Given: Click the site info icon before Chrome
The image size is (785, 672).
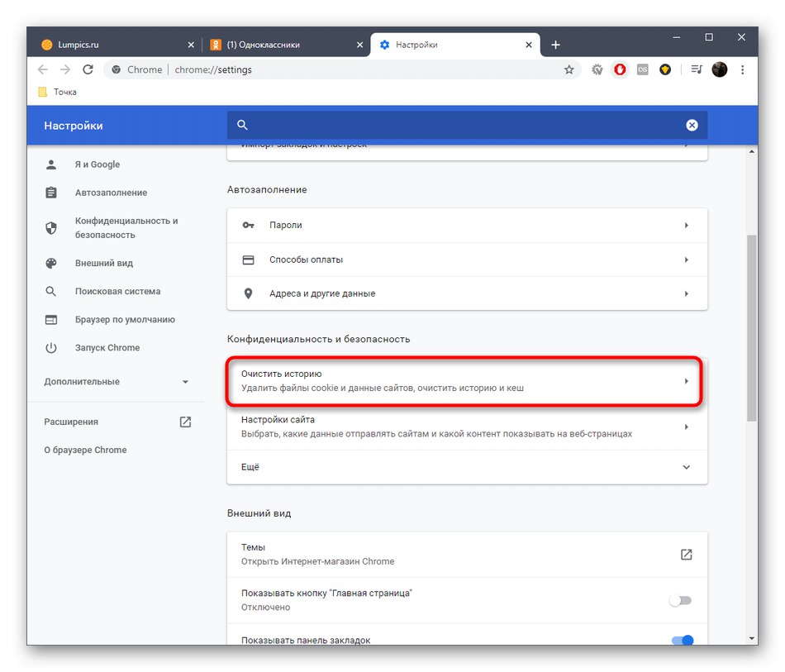Looking at the screenshot, I should point(117,69).
